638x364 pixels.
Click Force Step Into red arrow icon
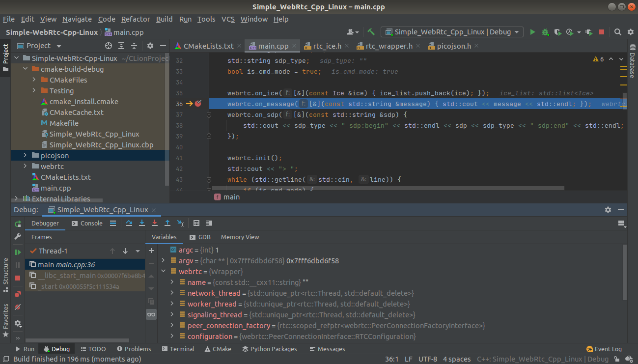(155, 223)
